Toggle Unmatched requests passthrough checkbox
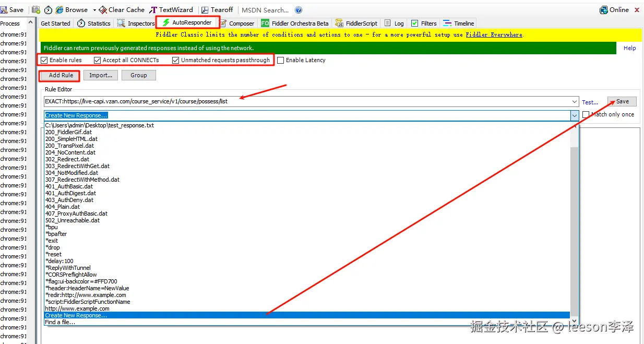The height and width of the screenshot is (344, 644). click(x=176, y=60)
